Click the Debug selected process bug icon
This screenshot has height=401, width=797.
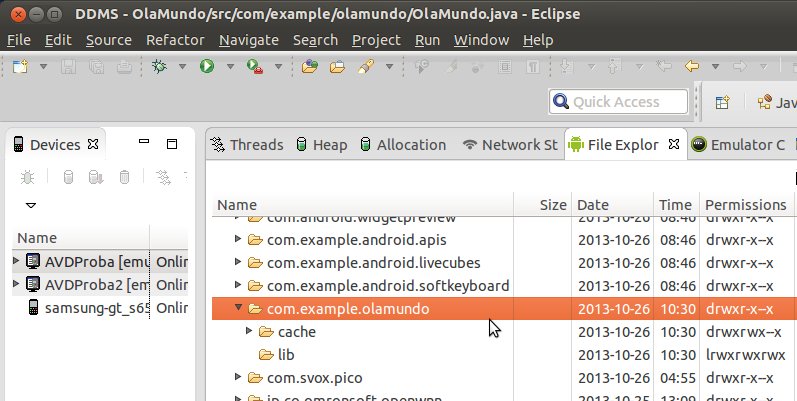click(27, 177)
